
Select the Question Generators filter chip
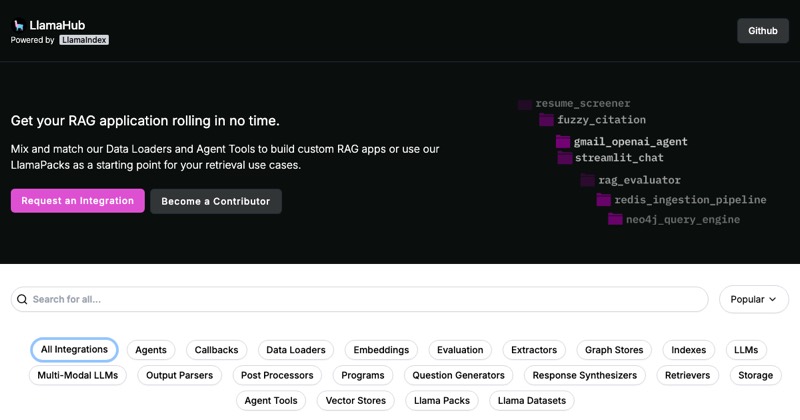(459, 375)
